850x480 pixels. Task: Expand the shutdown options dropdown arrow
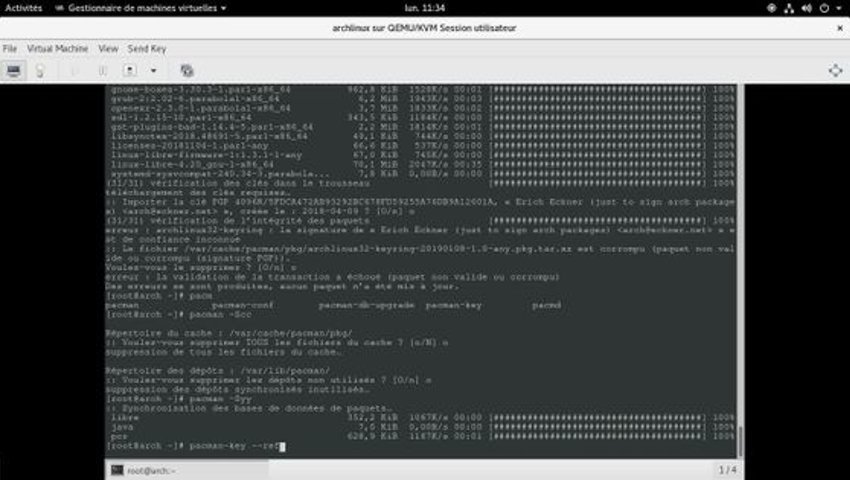tap(153, 71)
